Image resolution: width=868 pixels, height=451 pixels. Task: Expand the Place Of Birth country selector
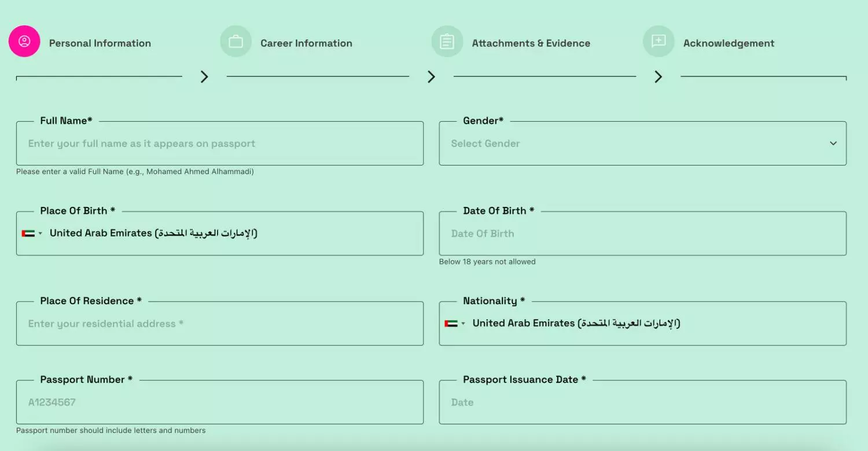(41, 234)
